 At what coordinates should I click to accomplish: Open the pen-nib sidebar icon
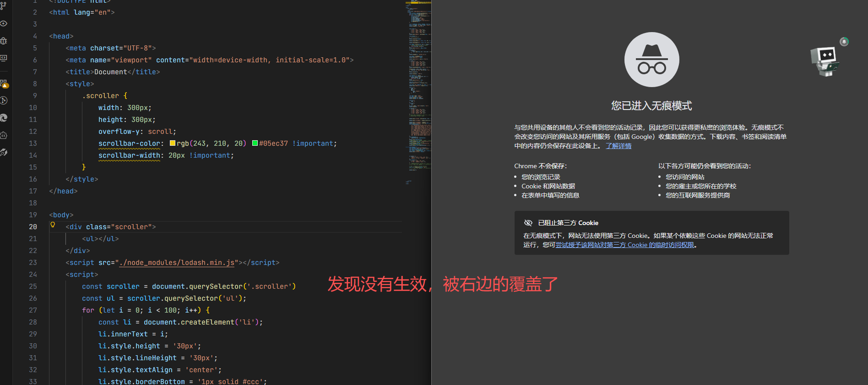coord(4,152)
